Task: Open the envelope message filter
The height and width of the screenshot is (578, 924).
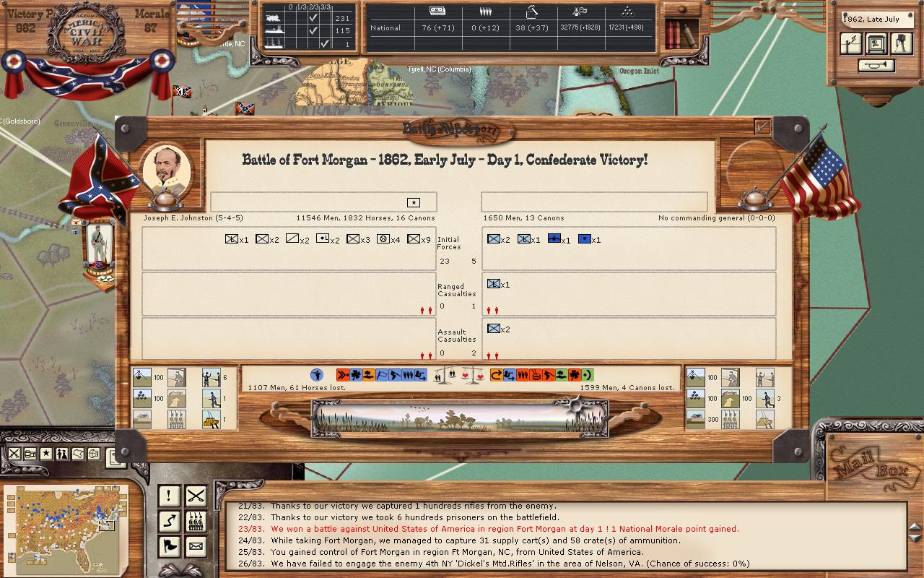Action: click(x=196, y=545)
